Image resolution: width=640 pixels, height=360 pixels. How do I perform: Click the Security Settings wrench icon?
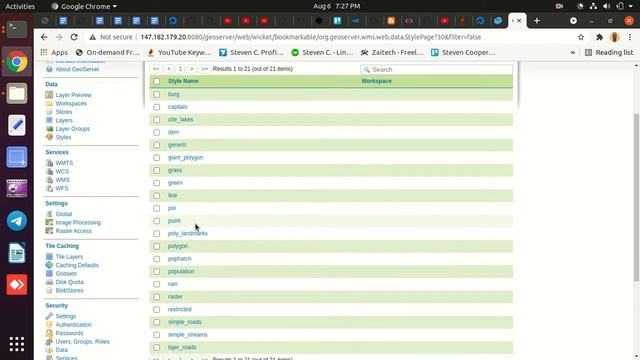(49, 316)
